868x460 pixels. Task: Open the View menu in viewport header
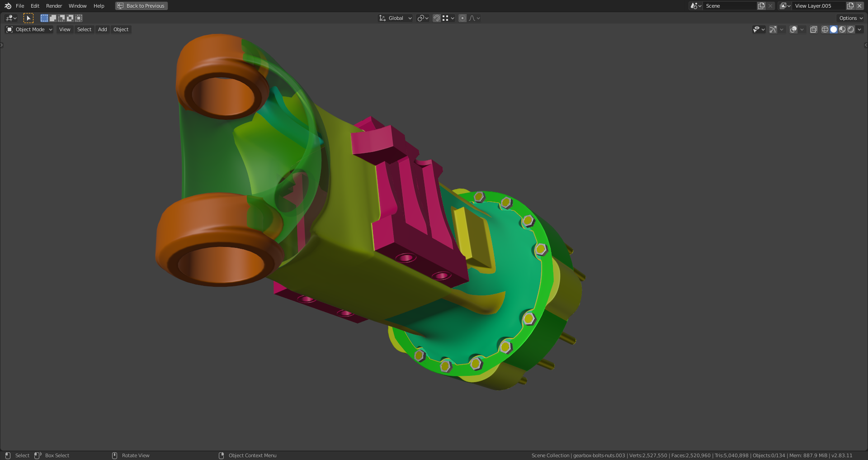[x=65, y=29]
